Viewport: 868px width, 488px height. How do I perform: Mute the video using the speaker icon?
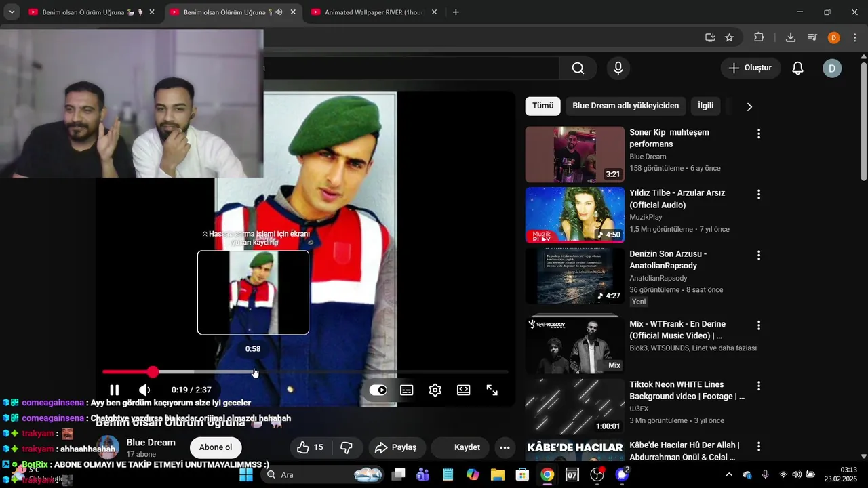click(144, 390)
